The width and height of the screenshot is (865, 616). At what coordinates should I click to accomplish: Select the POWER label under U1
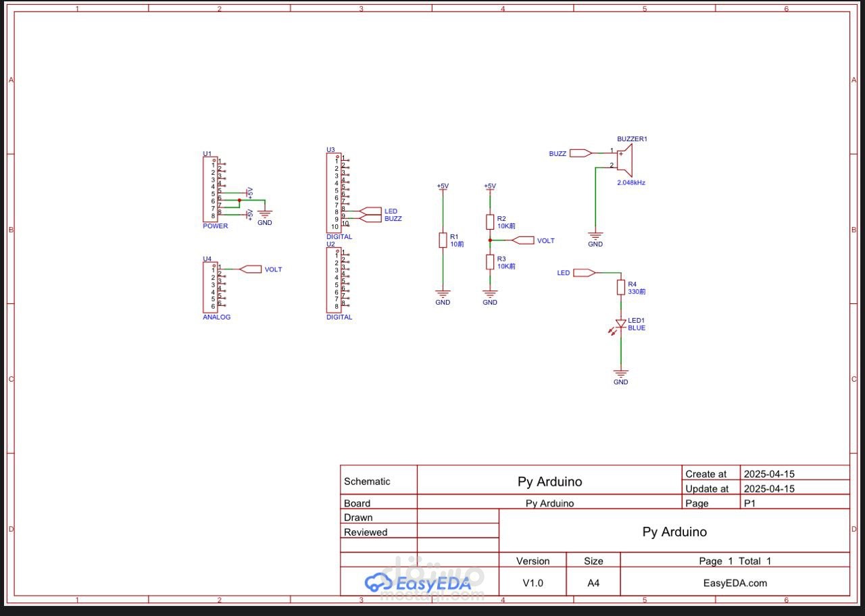[x=216, y=226]
